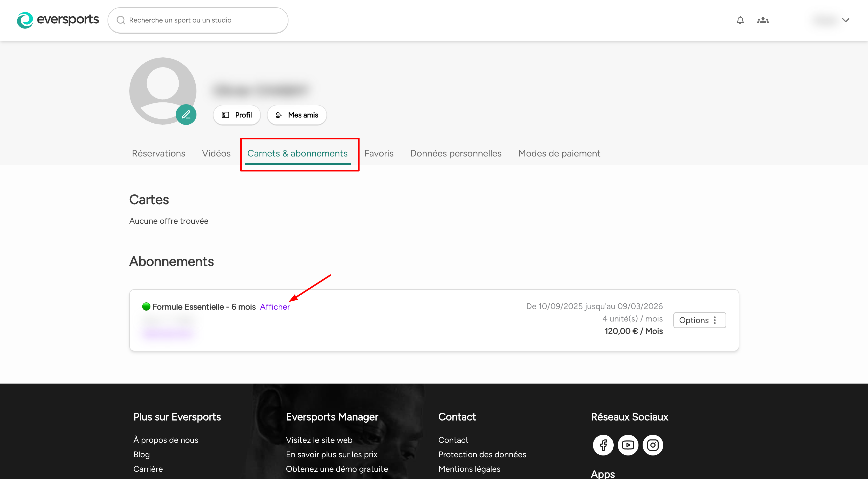
Task: Open the Favoris tab
Action: [x=379, y=153]
